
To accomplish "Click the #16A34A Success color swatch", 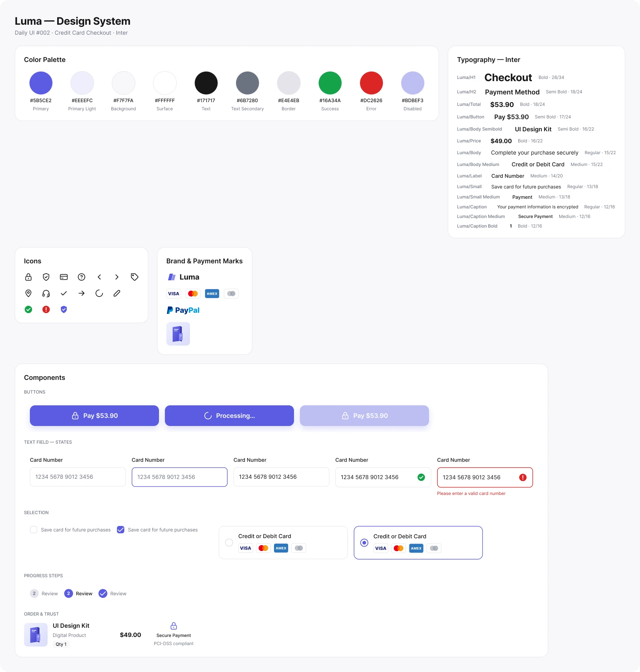I will pos(330,83).
